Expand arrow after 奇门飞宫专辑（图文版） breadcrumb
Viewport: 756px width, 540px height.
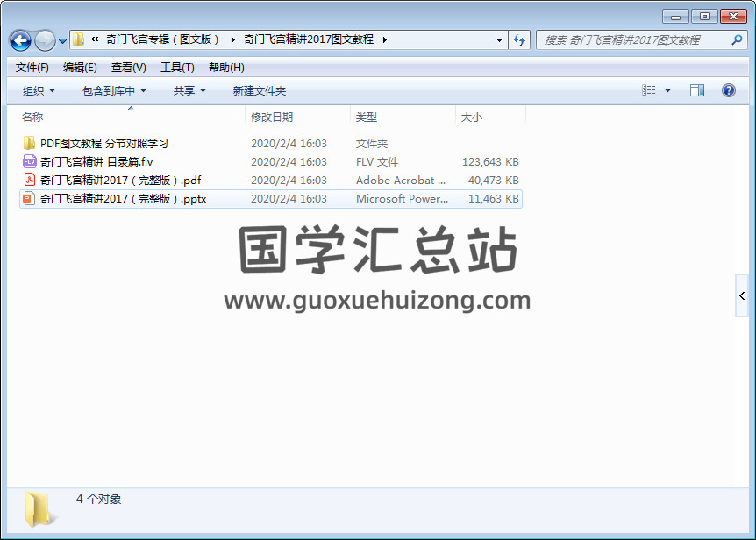[233, 39]
